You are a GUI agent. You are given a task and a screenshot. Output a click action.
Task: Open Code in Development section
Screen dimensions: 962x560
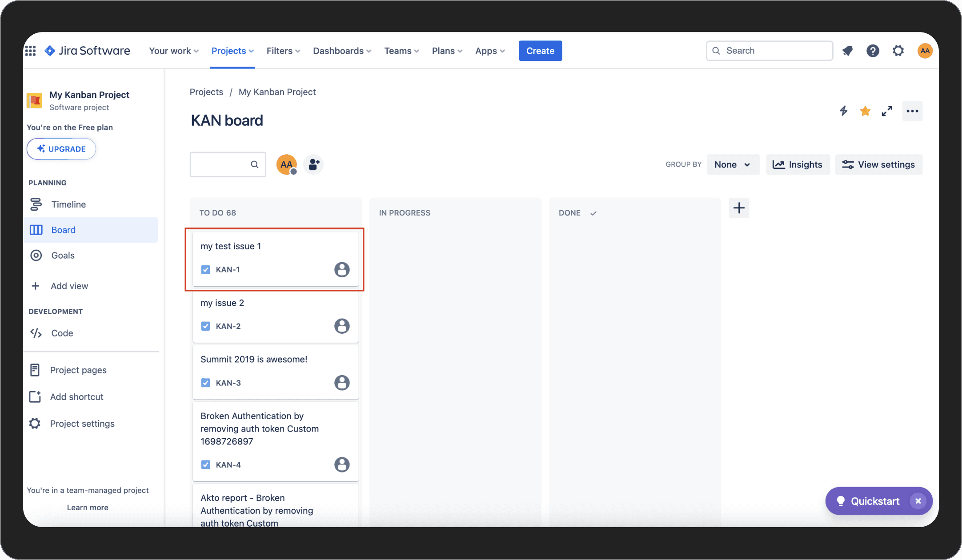point(91,333)
